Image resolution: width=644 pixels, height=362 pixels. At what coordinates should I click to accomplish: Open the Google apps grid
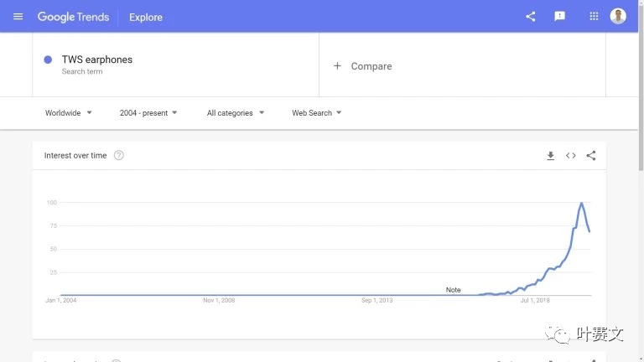(594, 17)
